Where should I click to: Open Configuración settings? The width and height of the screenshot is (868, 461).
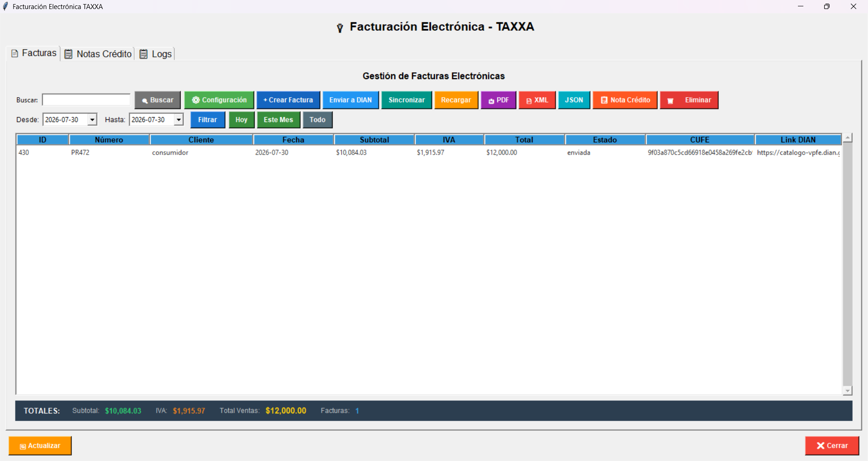pyautogui.click(x=219, y=100)
